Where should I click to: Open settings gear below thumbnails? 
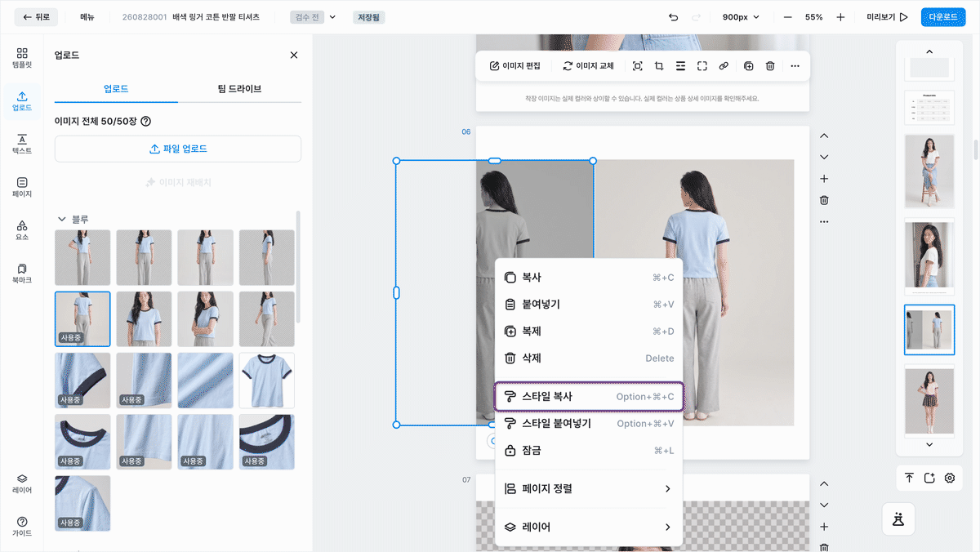pyautogui.click(x=950, y=478)
